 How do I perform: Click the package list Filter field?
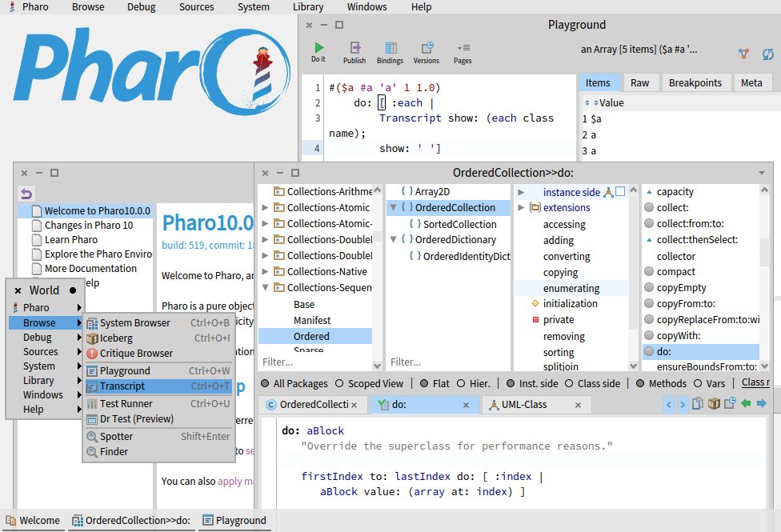314,362
